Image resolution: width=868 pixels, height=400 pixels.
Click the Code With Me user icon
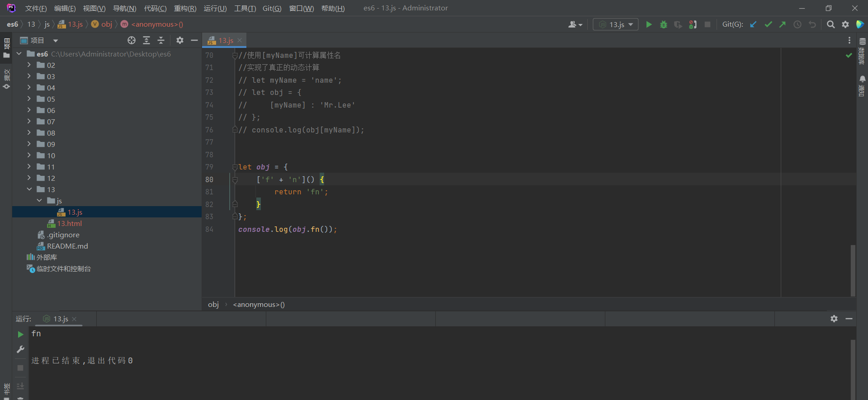575,24
